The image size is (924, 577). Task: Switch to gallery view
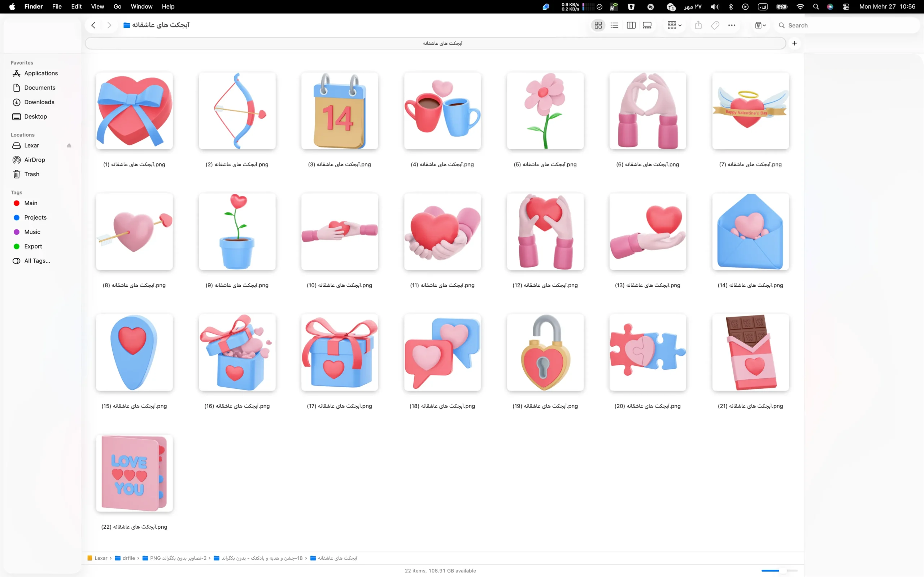pos(647,25)
